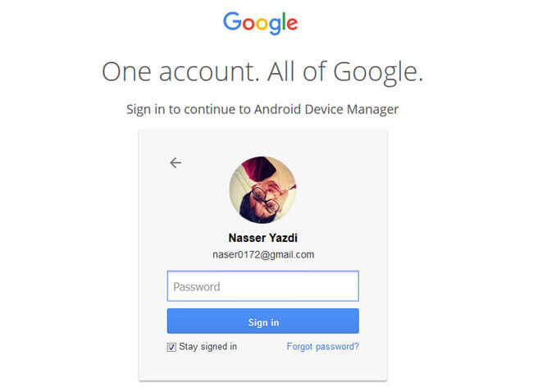Uncheck the box beside Stay signed in
The image size is (533, 392).
171,347
